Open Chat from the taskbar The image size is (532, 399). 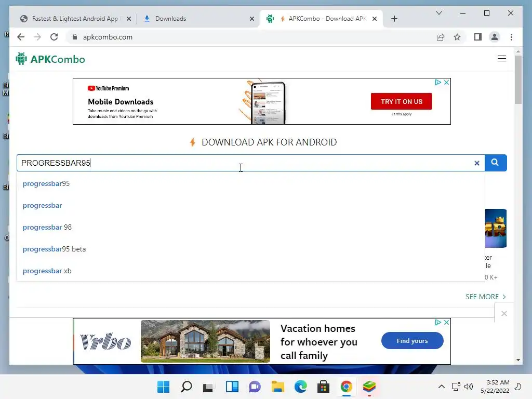(255, 387)
